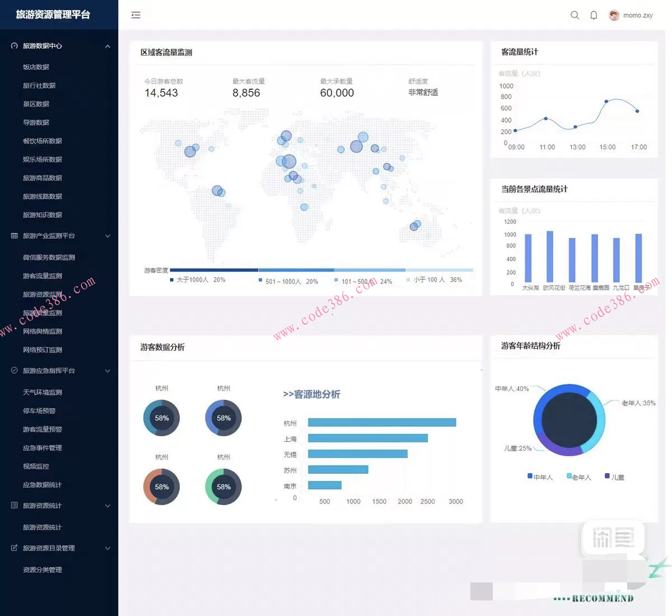Click the 资源分类管理 sidebar link
Screen dimensions: 672x616
[43, 570]
